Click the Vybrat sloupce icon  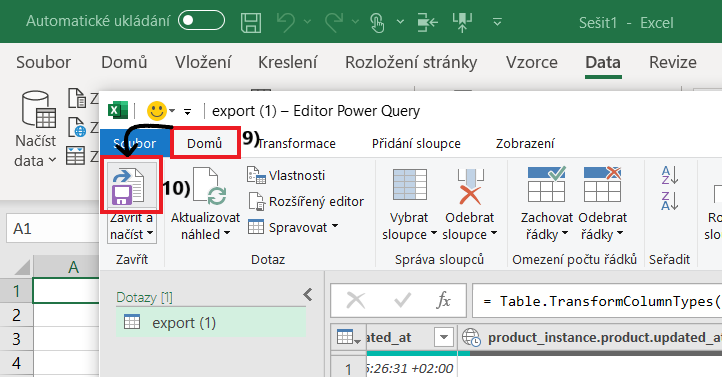click(x=410, y=186)
